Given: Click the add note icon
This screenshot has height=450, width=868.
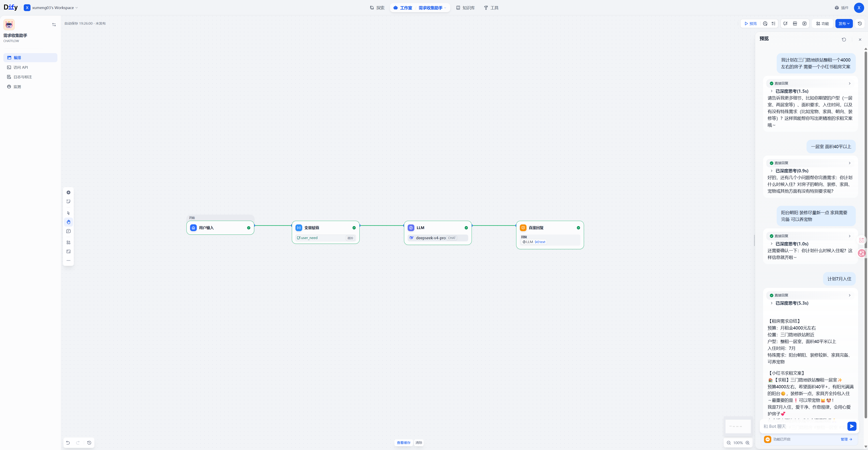Looking at the screenshot, I should coord(68,201).
